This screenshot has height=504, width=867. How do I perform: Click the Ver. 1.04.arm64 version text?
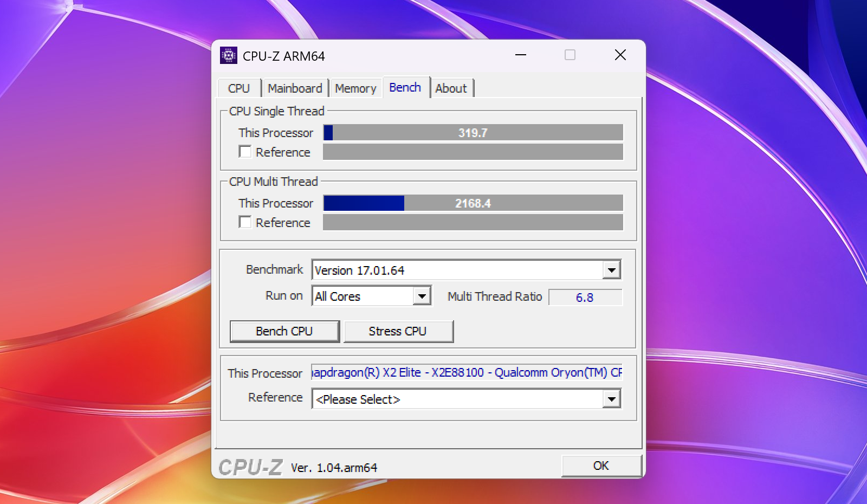(x=334, y=468)
